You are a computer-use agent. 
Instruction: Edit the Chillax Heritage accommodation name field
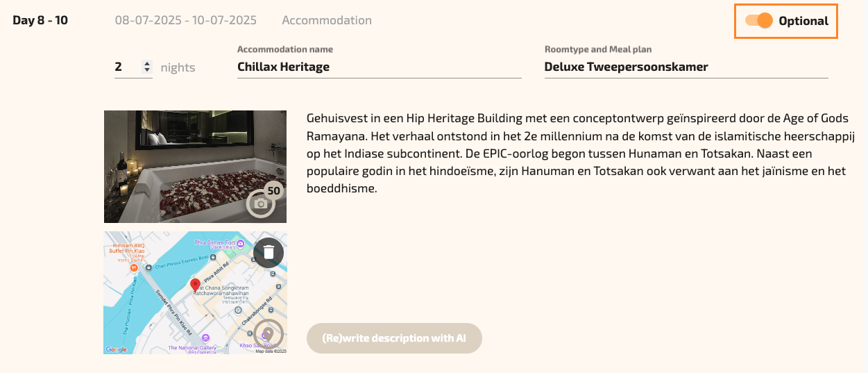pos(379,67)
